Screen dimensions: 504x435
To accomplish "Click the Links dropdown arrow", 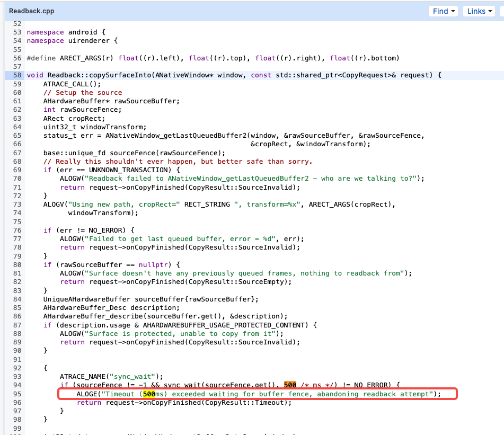I will pyautogui.click(x=490, y=11).
